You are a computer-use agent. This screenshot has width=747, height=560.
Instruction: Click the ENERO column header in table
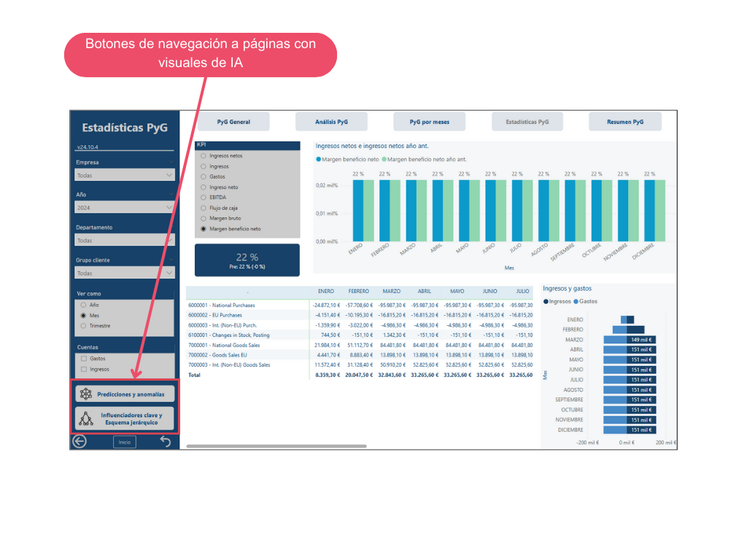coord(326,291)
